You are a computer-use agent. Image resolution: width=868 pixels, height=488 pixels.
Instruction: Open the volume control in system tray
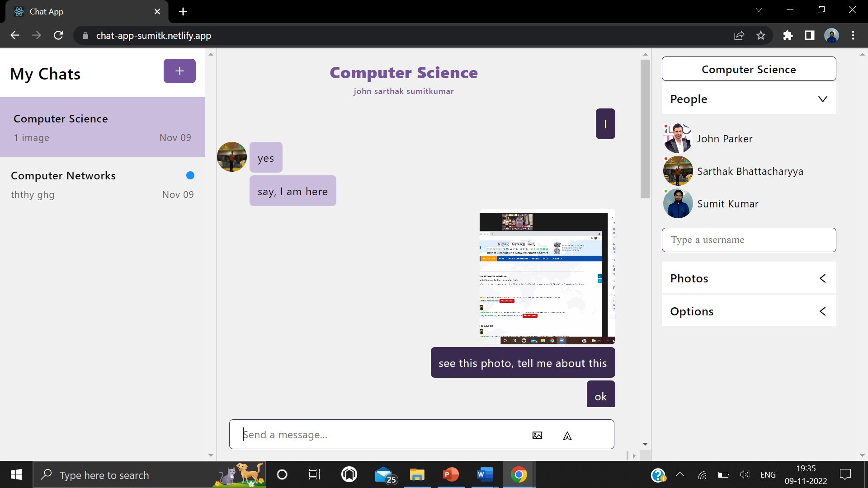(745, 474)
